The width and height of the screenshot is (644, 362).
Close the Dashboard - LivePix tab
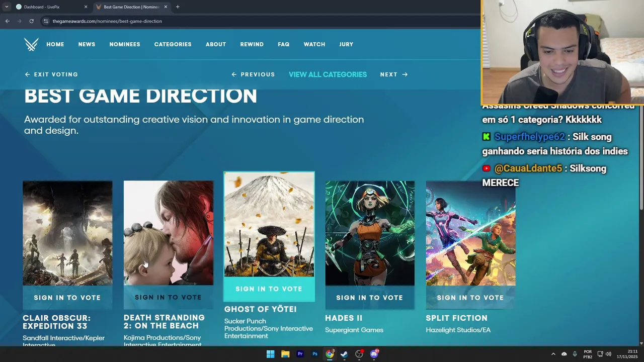[x=86, y=7]
